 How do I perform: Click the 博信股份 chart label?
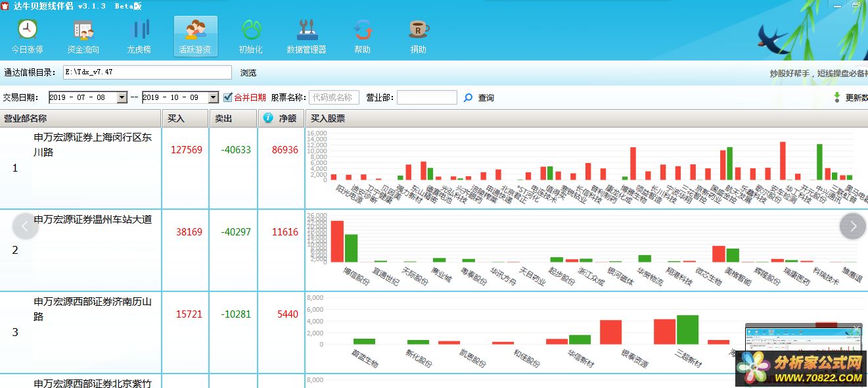click(357, 276)
